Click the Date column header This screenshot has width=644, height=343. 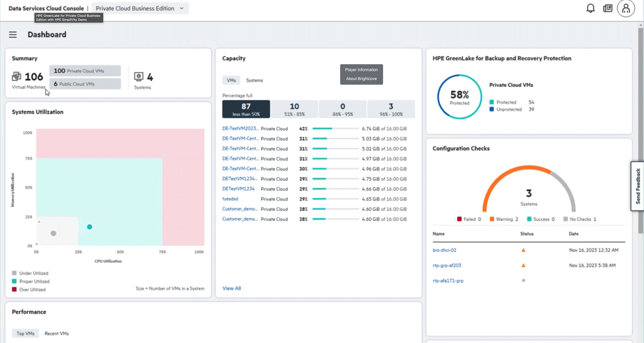point(574,234)
